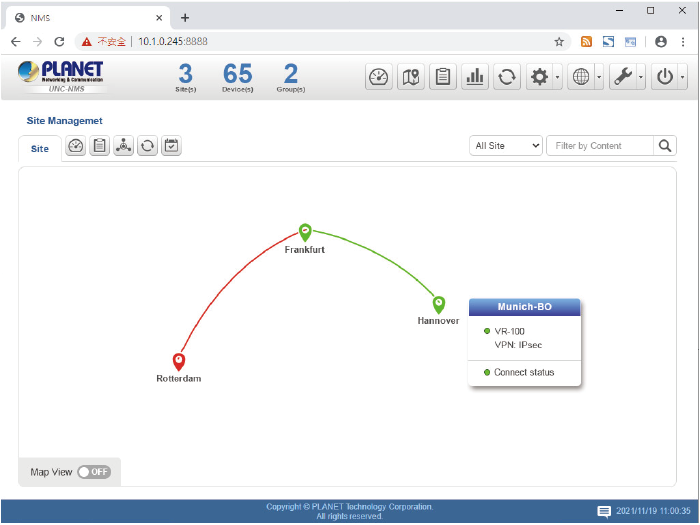Click the refresh icon in top toolbar

507,77
